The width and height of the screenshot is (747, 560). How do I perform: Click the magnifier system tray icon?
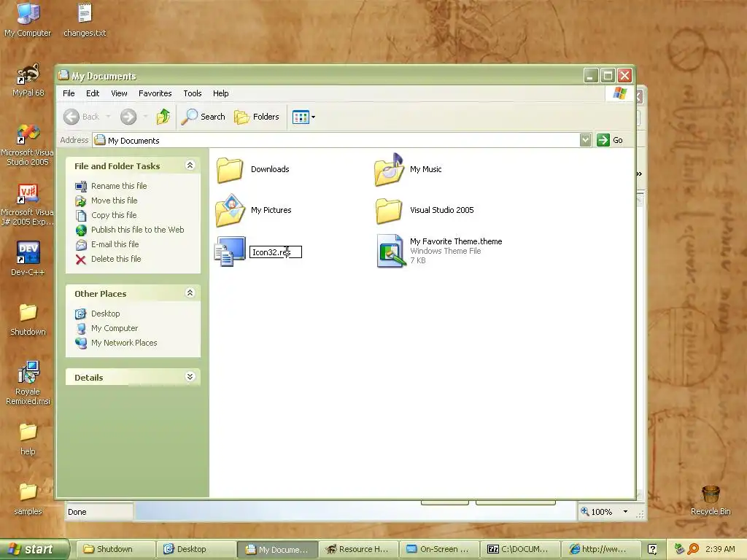coord(693,549)
